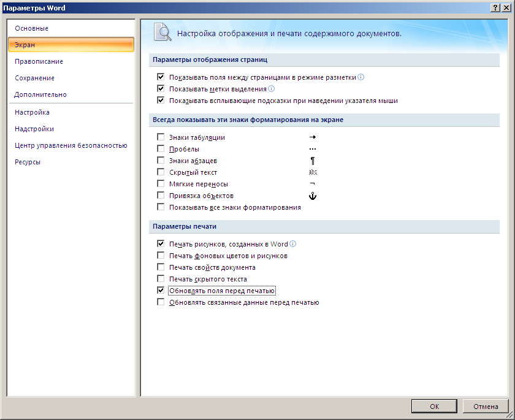The image size is (515, 420).
Task: Click the "Отмена" button
Action: pyautogui.click(x=486, y=407)
